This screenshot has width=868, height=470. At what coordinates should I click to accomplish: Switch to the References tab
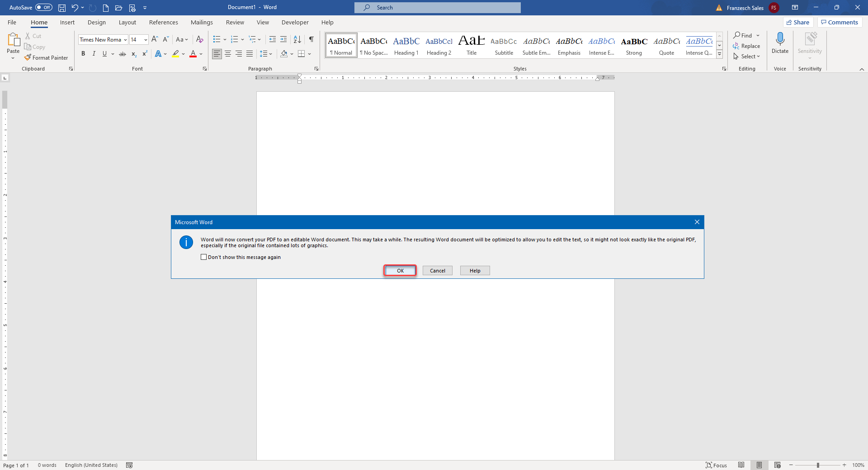point(164,22)
